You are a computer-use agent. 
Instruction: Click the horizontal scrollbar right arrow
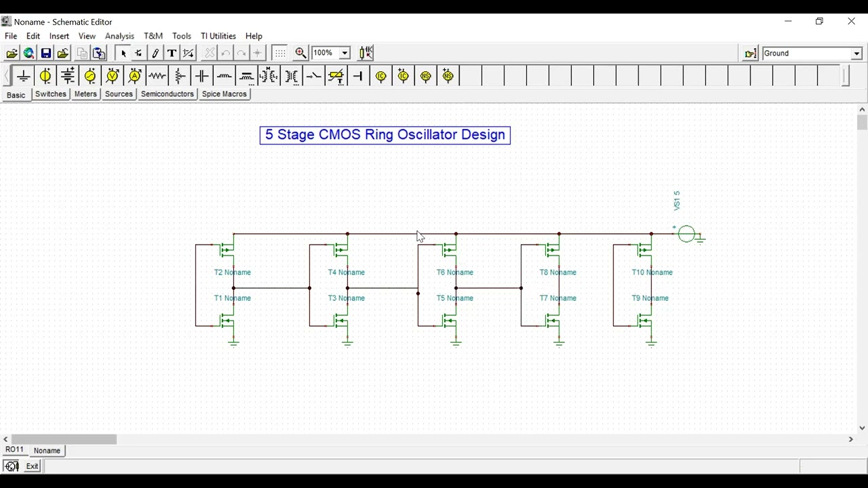(x=851, y=439)
